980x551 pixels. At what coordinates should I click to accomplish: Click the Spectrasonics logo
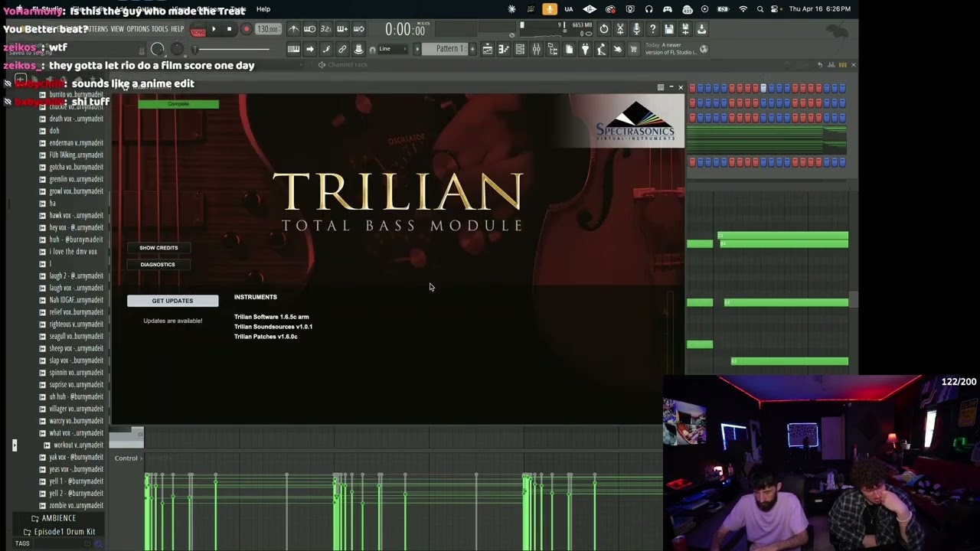pos(635,121)
